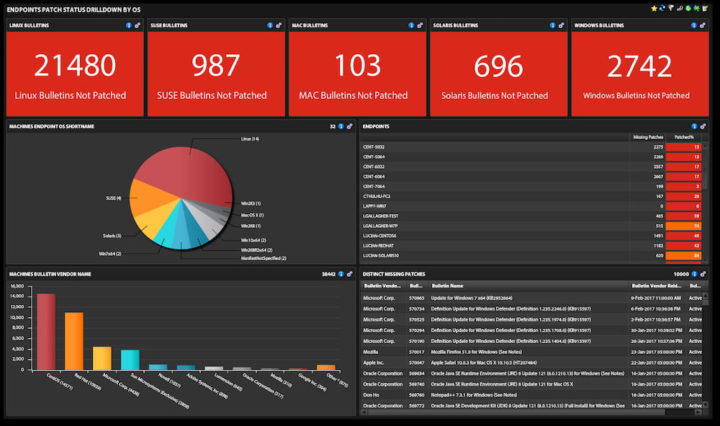This screenshot has width=720, height=426.
Task: Select the LUCIAN-SOLARIS10 endpoint row
Action: click(532, 256)
